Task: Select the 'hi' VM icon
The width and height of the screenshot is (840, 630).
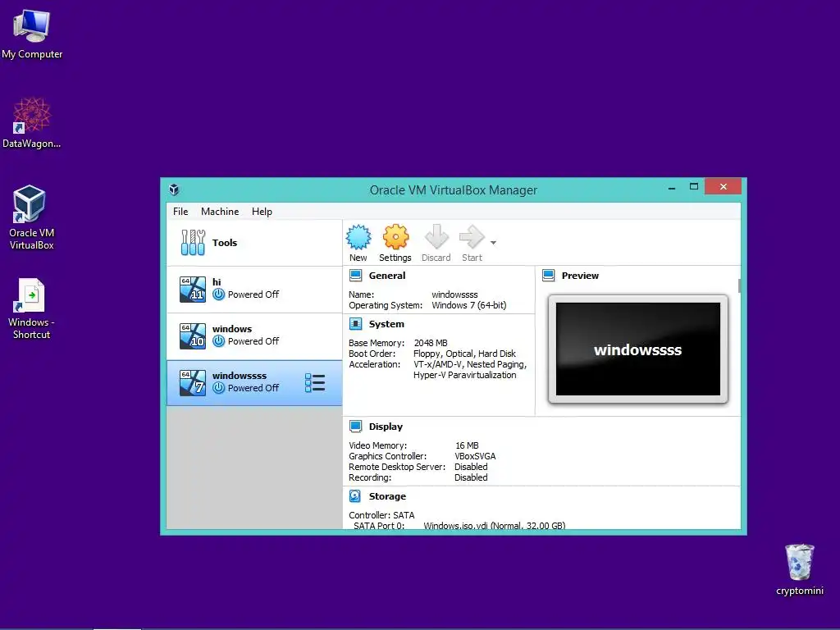Action: (x=192, y=290)
